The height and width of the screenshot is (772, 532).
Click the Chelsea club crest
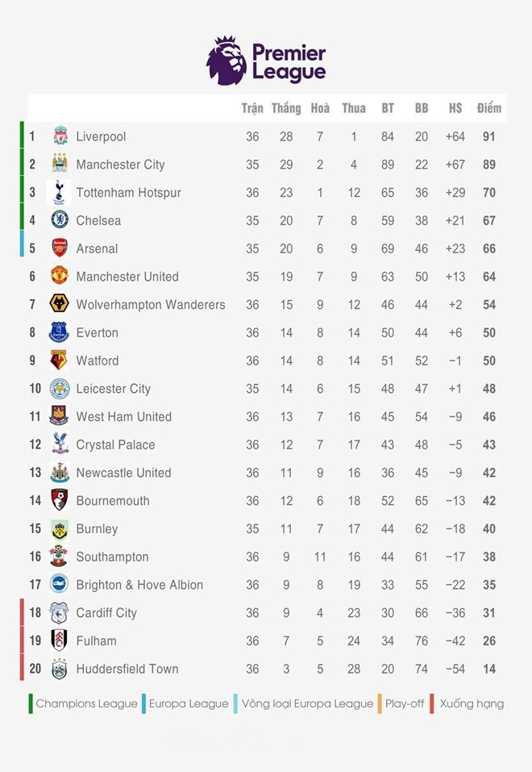(x=60, y=220)
